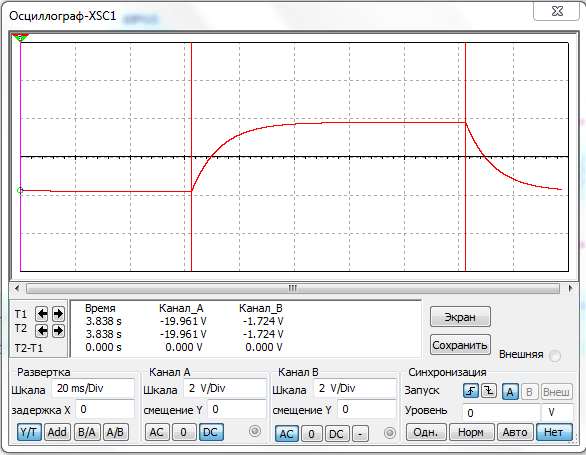Set the trigger source to channel B

tap(529, 392)
